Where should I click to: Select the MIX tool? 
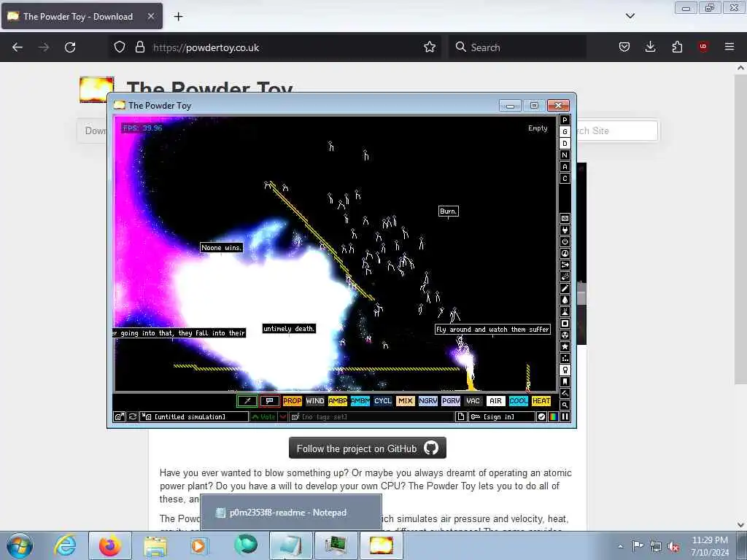point(406,401)
